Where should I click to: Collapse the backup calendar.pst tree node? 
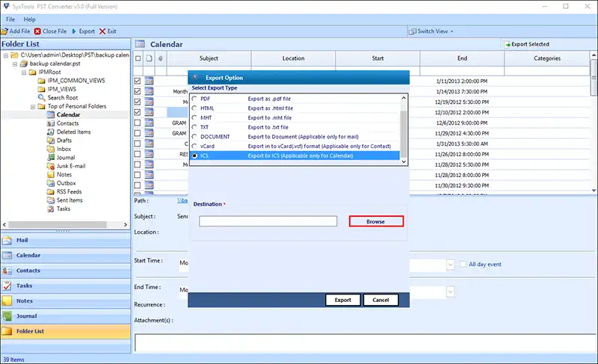click(15, 64)
